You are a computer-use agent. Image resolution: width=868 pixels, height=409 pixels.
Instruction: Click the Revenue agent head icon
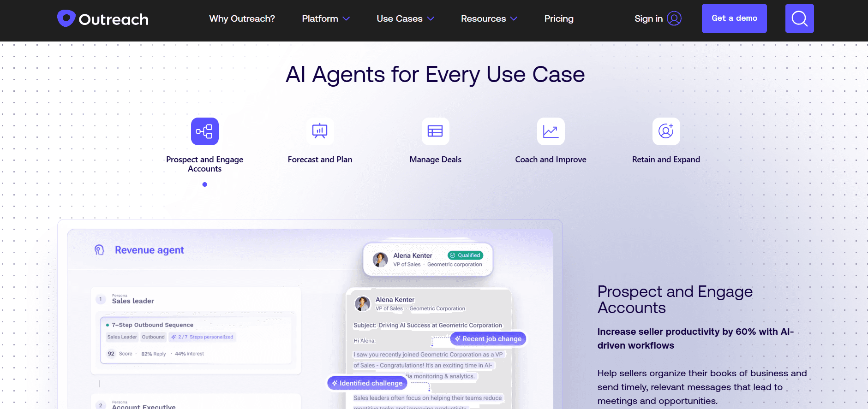tap(99, 250)
